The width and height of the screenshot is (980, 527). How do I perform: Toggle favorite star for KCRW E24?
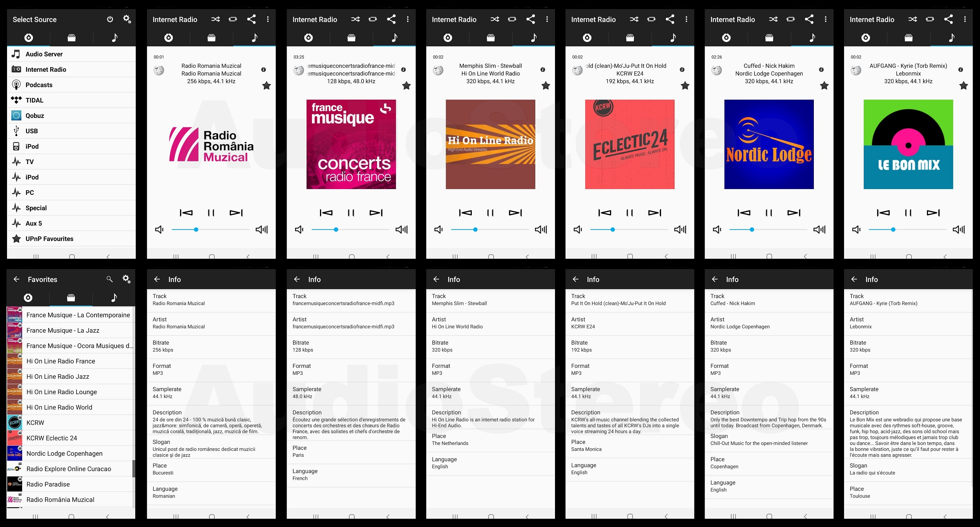tap(685, 86)
